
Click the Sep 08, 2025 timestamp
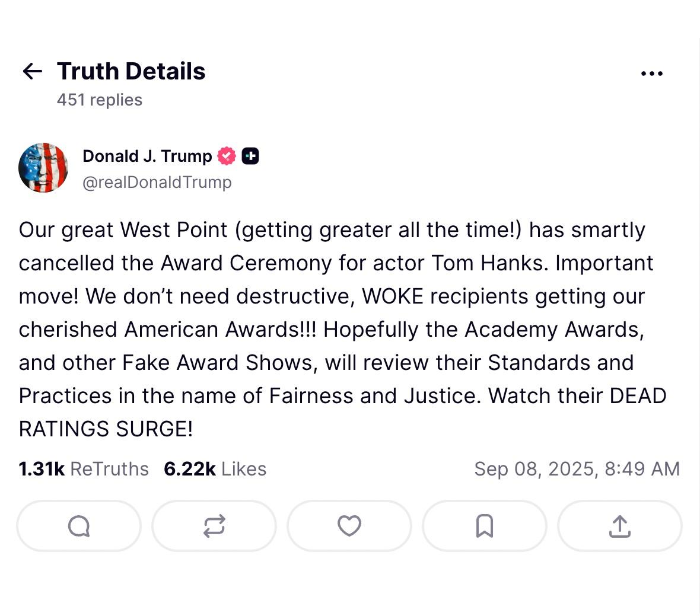(x=577, y=468)
